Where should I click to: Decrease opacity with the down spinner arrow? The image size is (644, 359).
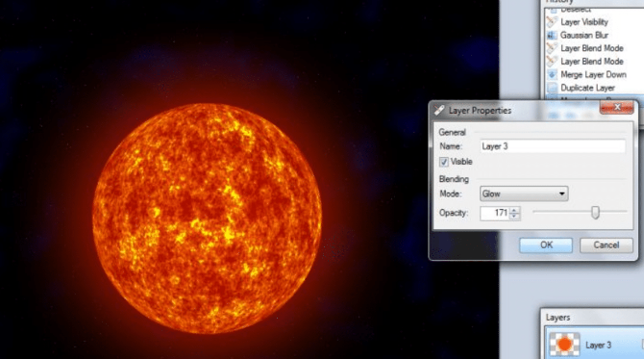514,216
